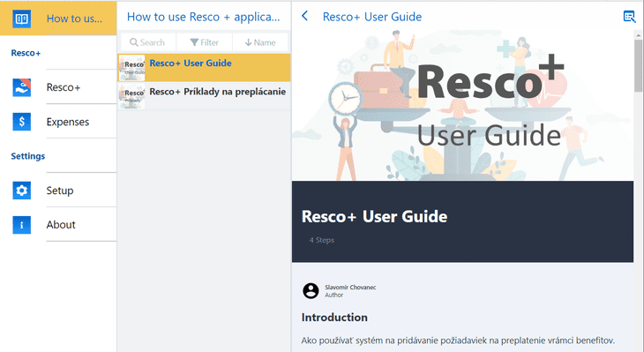
Task: Click the Resco+ hand icon in sidebar
Action: point(21,87)
